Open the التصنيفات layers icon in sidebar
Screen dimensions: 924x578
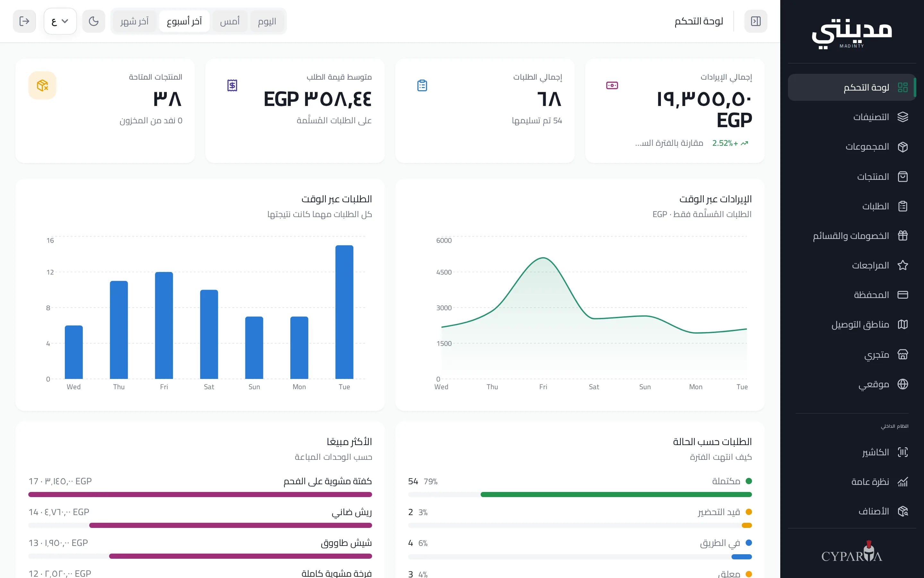[902, 117]
